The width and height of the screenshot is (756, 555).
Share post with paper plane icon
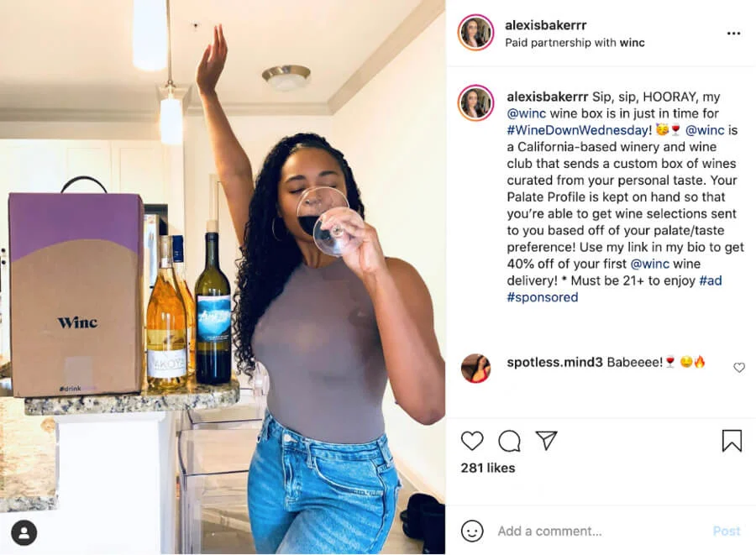[x=546, y=440]
